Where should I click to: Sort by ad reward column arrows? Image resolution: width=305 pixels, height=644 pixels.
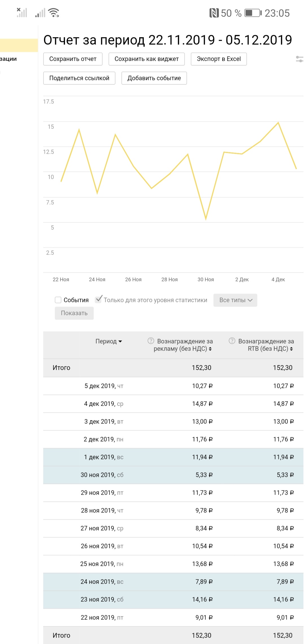[x=210, y=349]
